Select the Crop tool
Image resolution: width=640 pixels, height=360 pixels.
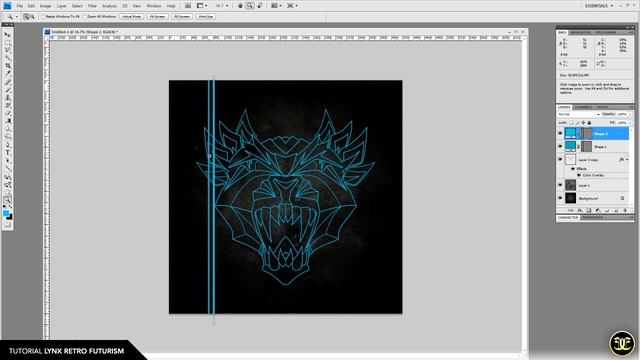(7, 65)
